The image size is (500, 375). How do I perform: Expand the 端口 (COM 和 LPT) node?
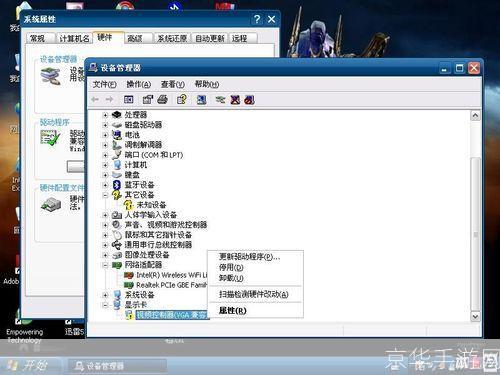pyautogui.click(x=105, y=155)
